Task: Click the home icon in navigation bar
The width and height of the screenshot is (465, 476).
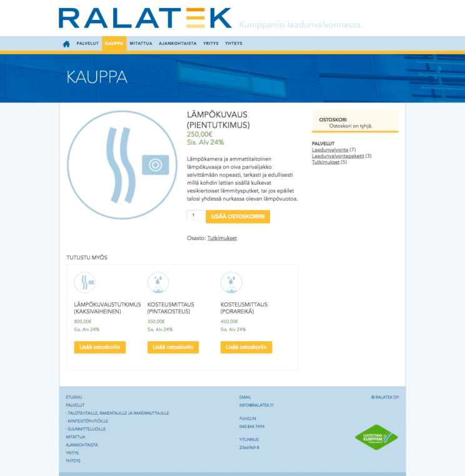Action: 66,44
